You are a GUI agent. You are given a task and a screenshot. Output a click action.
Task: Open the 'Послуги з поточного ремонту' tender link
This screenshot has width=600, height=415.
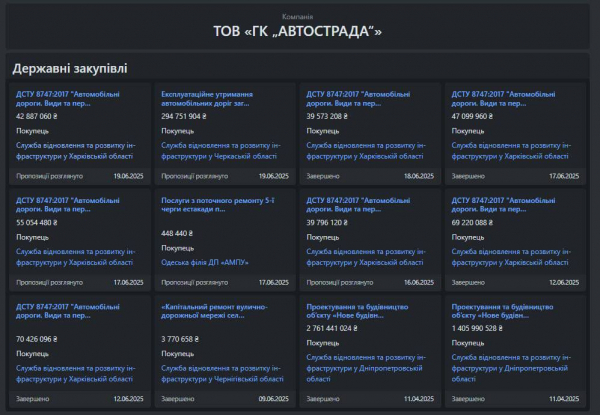216,205
